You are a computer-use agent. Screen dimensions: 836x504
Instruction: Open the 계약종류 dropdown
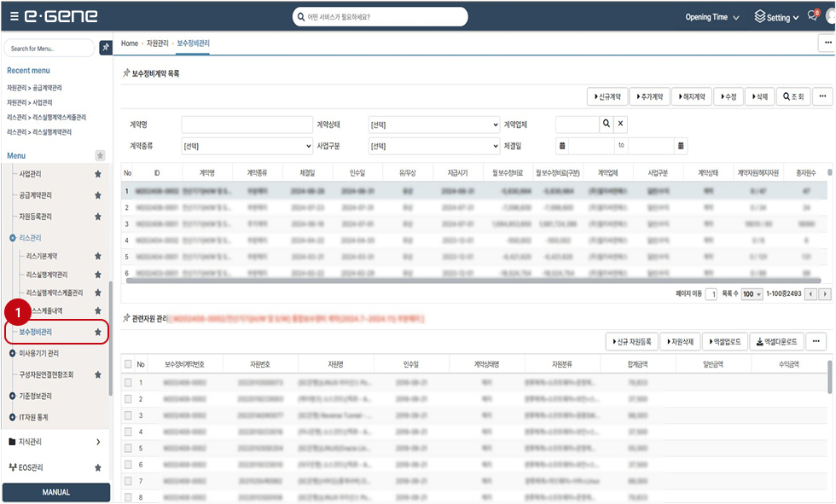pyautogui.click(x=247, y=146)
